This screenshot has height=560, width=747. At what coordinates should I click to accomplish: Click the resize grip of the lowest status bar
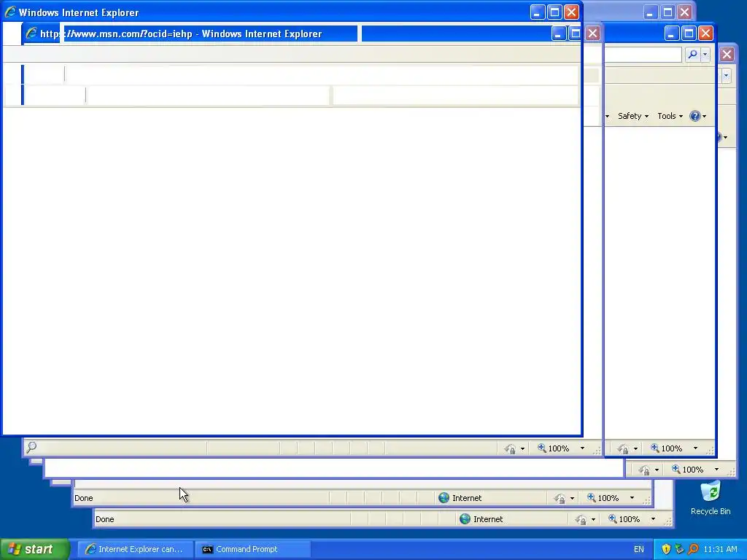[668, 522]
